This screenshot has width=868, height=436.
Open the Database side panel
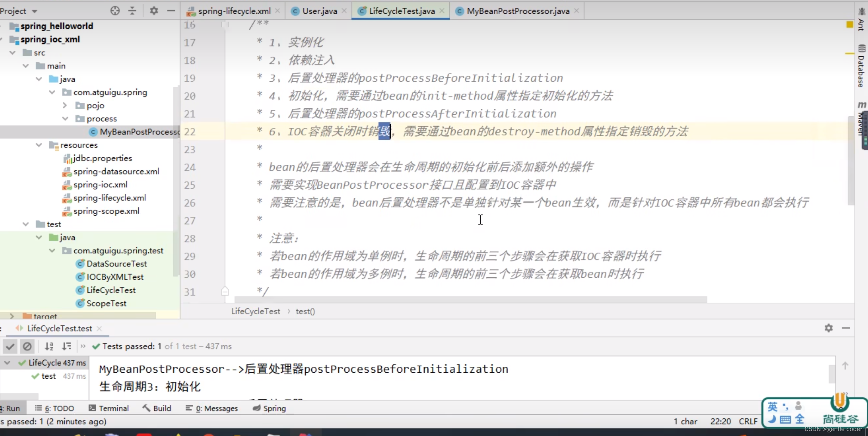[x=861, y=66]
